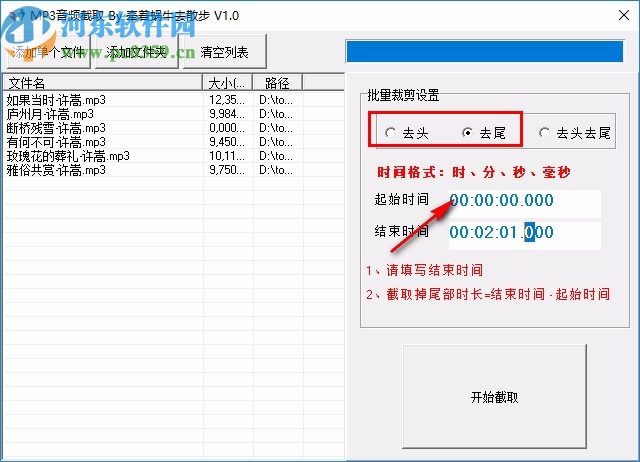Click size cell 10,11... of 玫瑰花的葬礼
The width and height of the screenshot is (640, 462).
227,156
